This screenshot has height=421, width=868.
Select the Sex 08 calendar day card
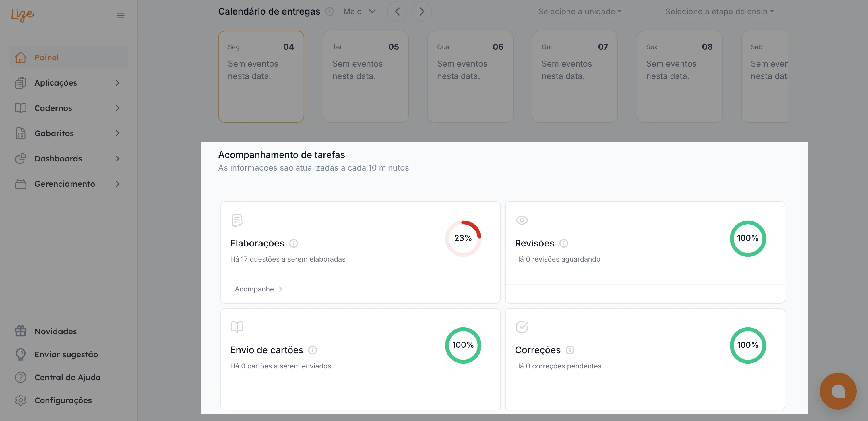click(679, 76)
